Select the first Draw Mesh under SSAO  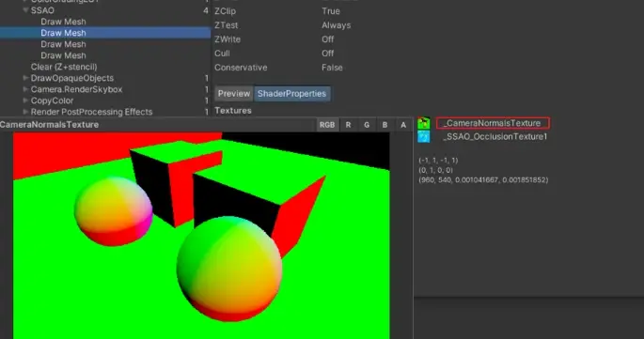(63, 22)
